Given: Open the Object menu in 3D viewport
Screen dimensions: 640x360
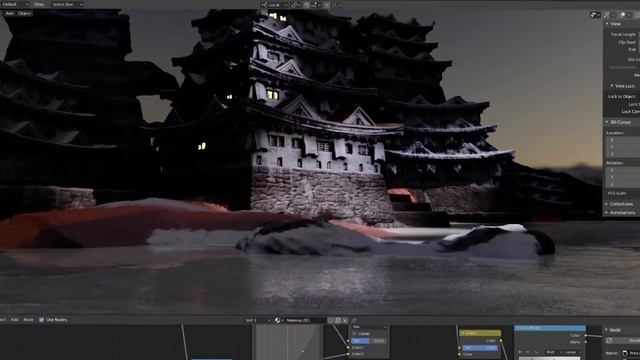Looking at the screenshot, I should (x=24, y=13).
